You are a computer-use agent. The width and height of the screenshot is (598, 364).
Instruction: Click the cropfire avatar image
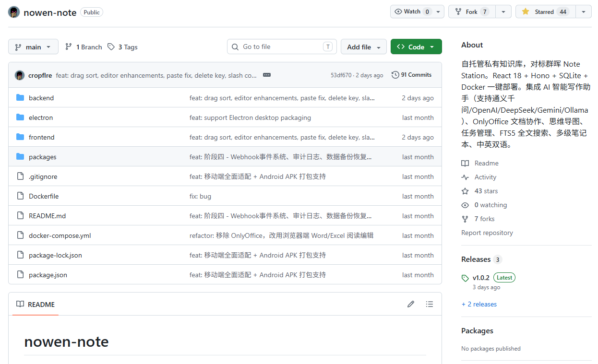pos(20,75)
